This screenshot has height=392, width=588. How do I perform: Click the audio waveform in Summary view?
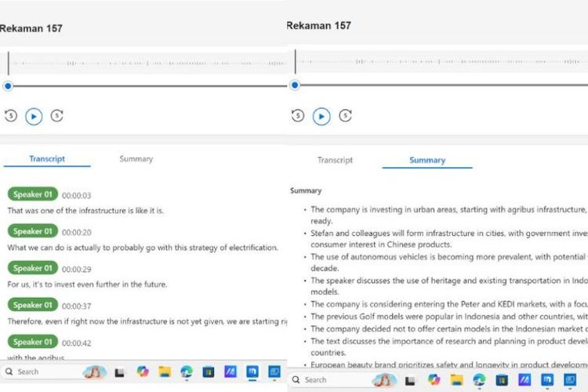(441, 61)
